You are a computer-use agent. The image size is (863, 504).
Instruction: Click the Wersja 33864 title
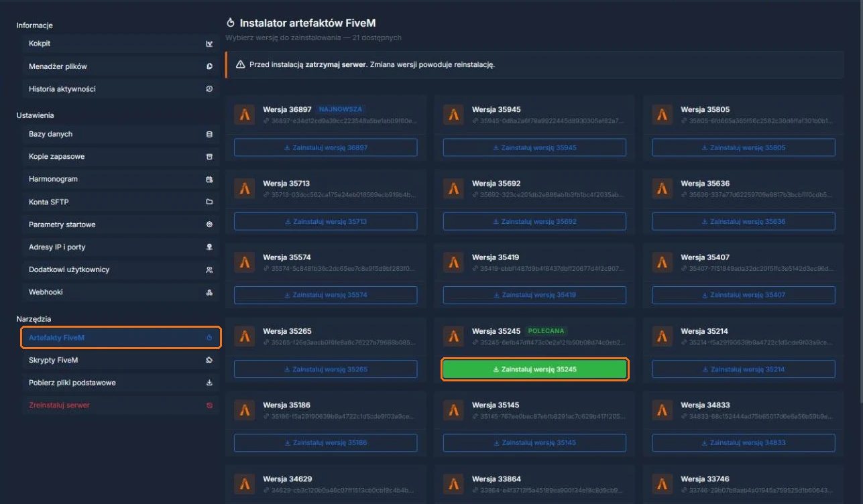[496, 479]
